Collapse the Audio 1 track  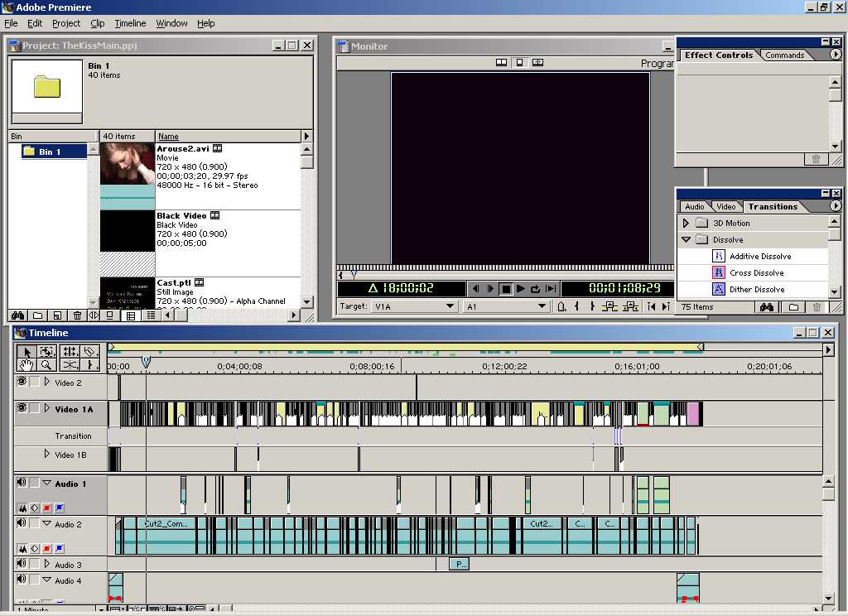[x=47, y=484]
